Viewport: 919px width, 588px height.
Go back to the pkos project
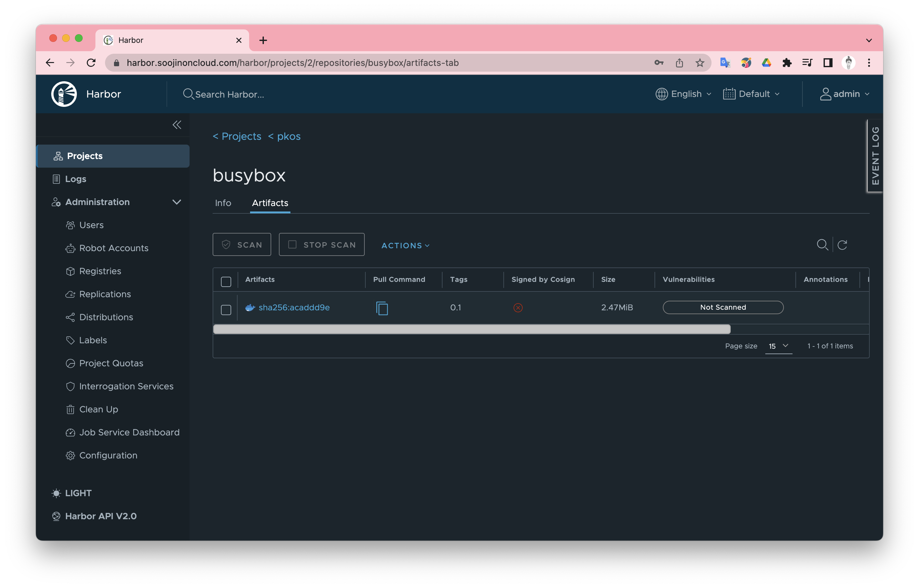click(x=284, y=136)
